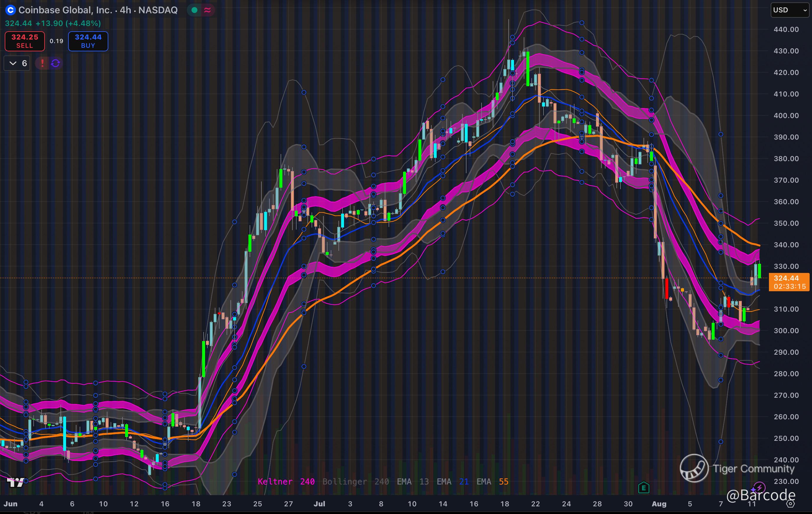Screen dimensions: 812x514
Task: Click the 440.00 price scale label
Action: pos(786,29)
